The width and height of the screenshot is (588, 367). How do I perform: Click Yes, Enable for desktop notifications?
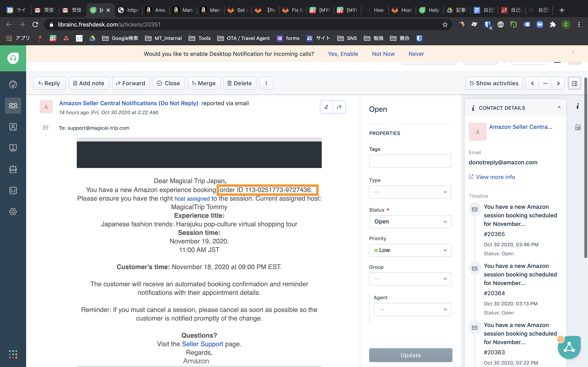343,54
